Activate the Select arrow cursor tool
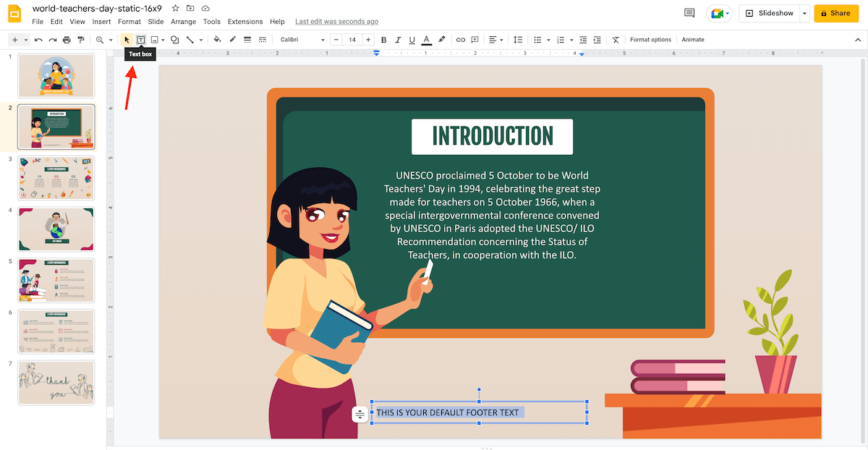This screenshot has width=868, height=450. click(x=127, y=40)
